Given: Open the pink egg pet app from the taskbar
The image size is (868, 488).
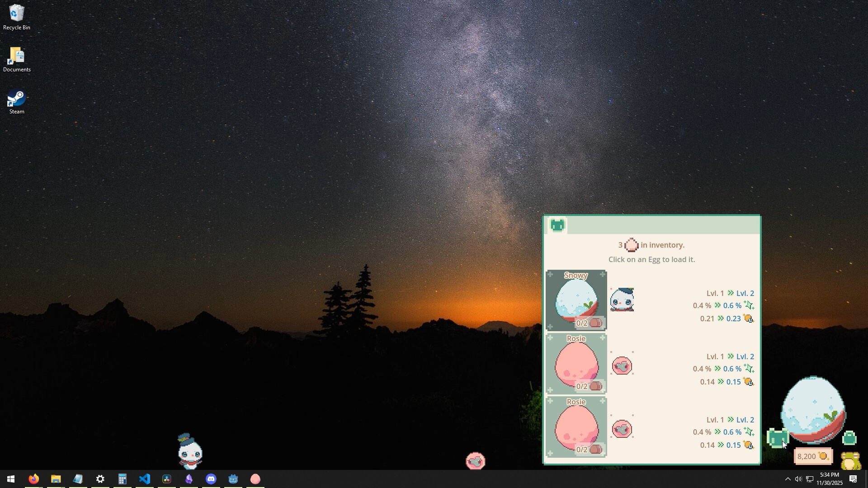Looking at the screenshot, I should tap(255, 479).
